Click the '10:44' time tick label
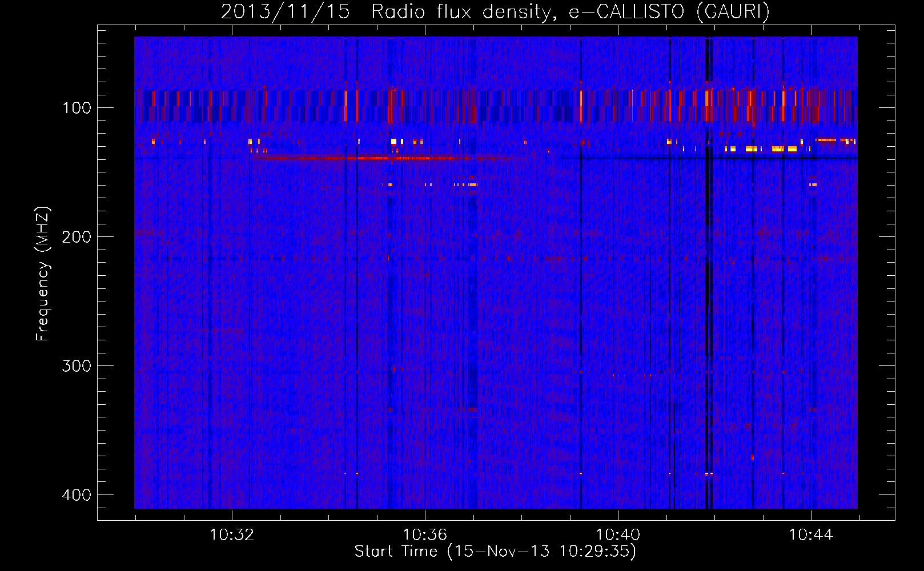The image size is (924, 571). (811, 535)
